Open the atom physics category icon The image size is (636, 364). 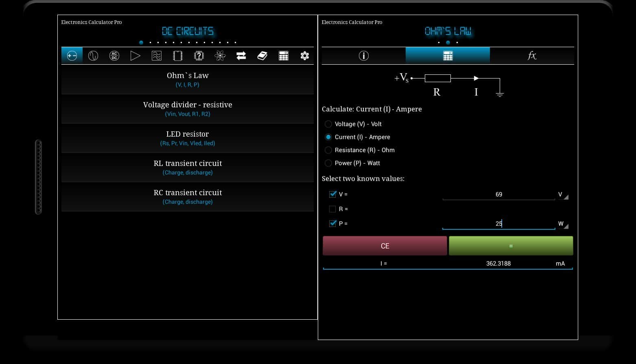click(220, 56)
